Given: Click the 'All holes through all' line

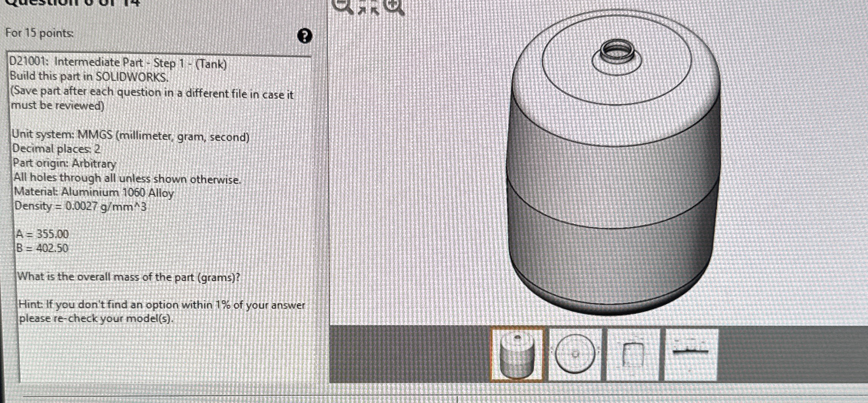Looking at the screenshot, I should [x=127, y=178].
